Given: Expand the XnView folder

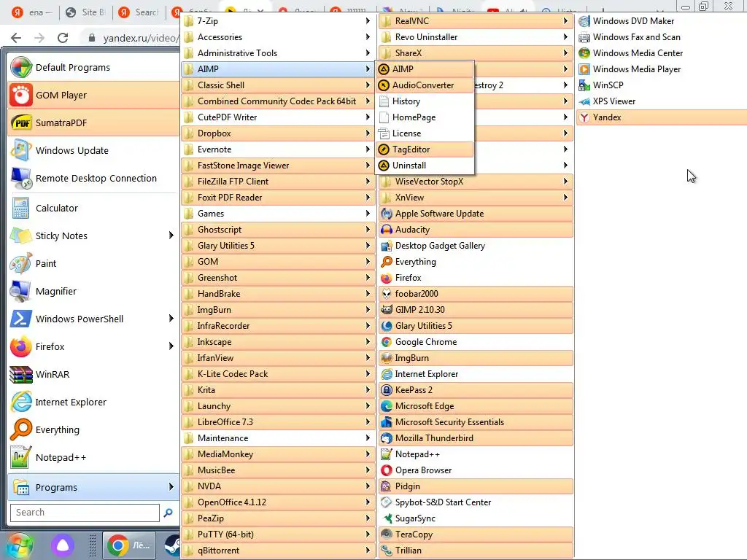Looking at the screenshot, I should 476,198.
